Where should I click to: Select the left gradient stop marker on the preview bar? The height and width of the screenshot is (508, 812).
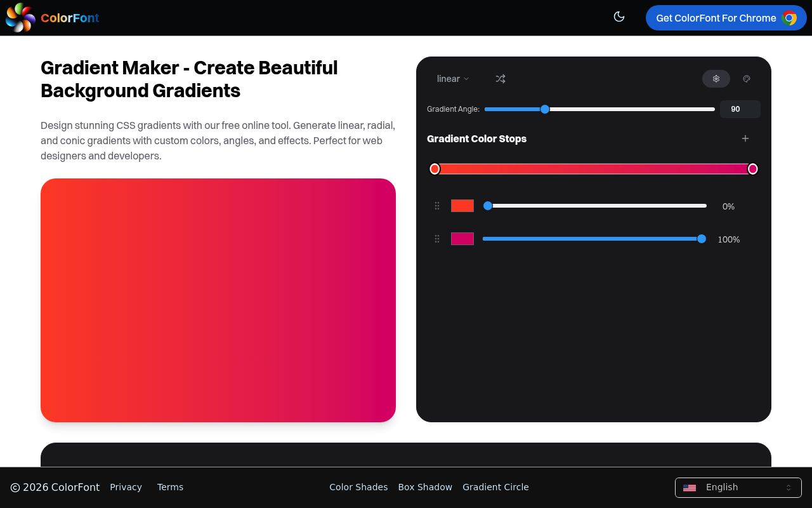435,168
